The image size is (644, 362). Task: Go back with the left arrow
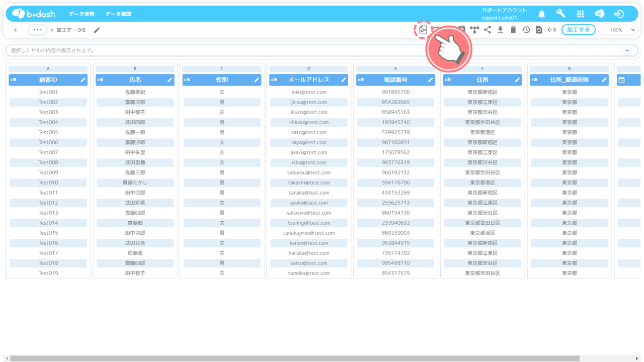coord(16,30)
